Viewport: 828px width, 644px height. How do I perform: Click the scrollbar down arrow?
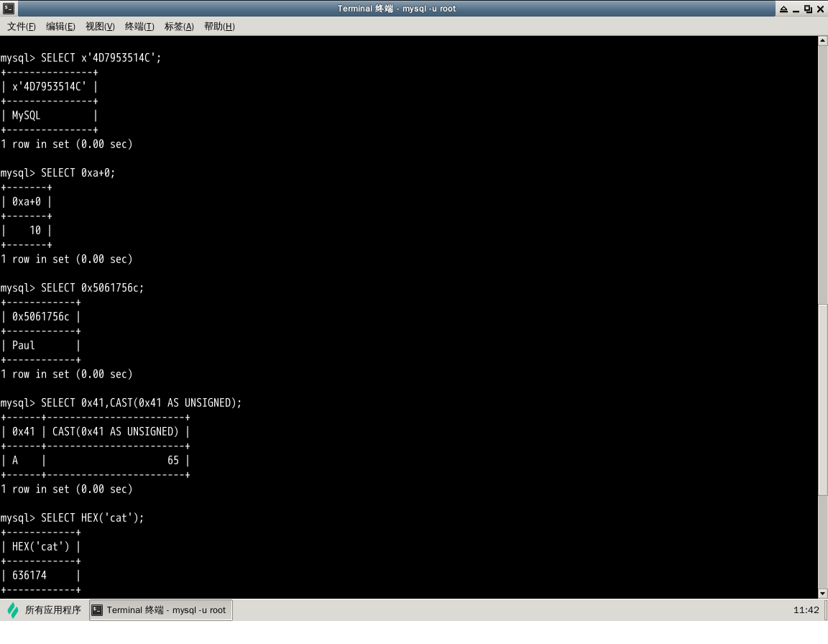pos(823,593)
